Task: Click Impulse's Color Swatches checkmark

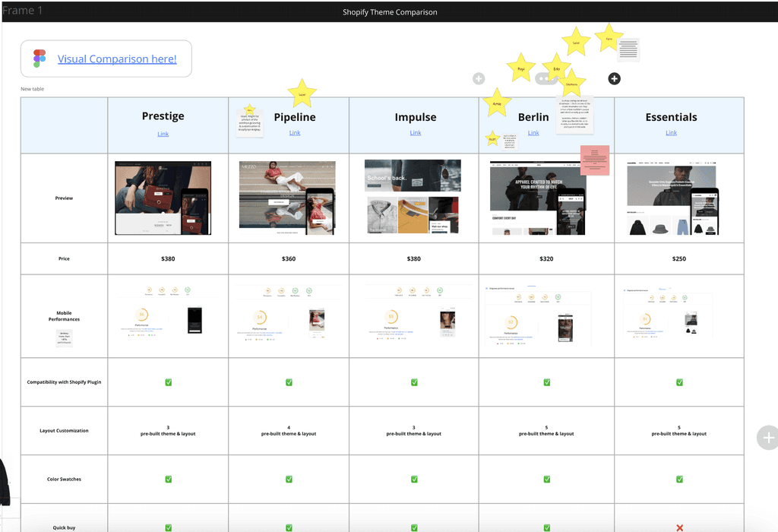Action: point(414,480)
